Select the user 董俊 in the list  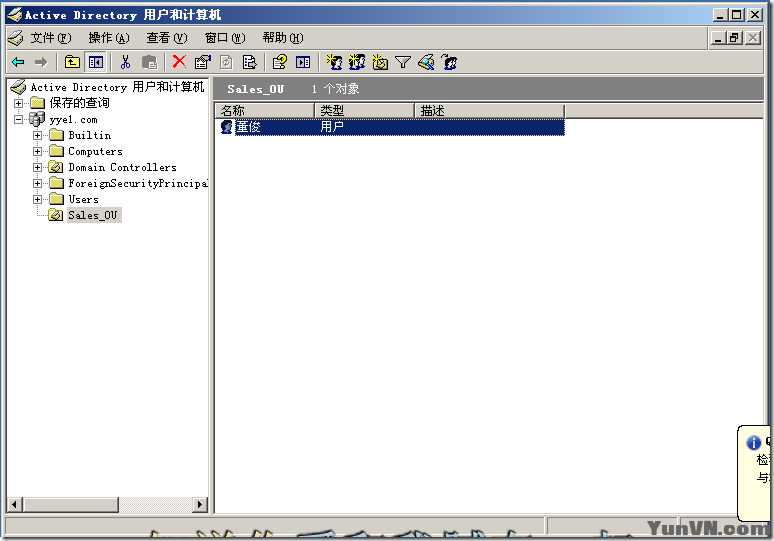pos(248,127)
